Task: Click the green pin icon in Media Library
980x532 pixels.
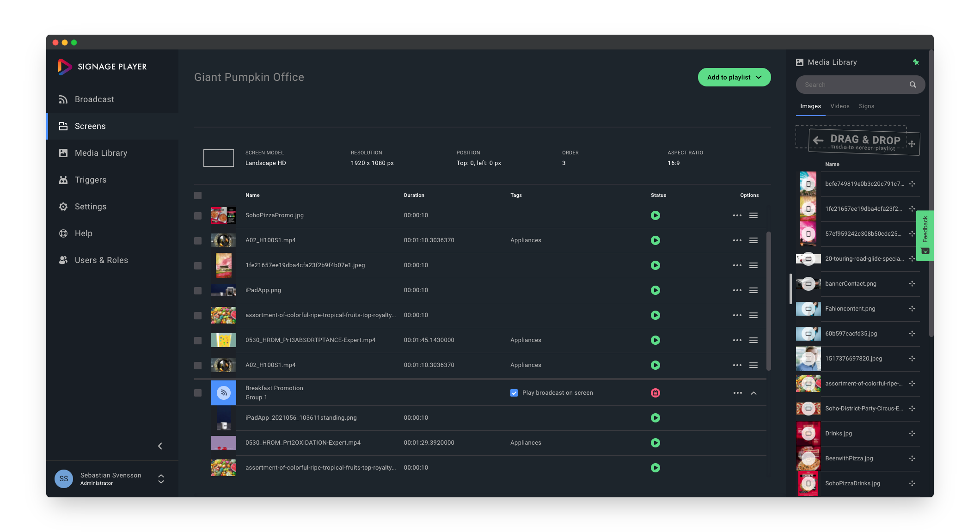Action: [x=916, y=62]
